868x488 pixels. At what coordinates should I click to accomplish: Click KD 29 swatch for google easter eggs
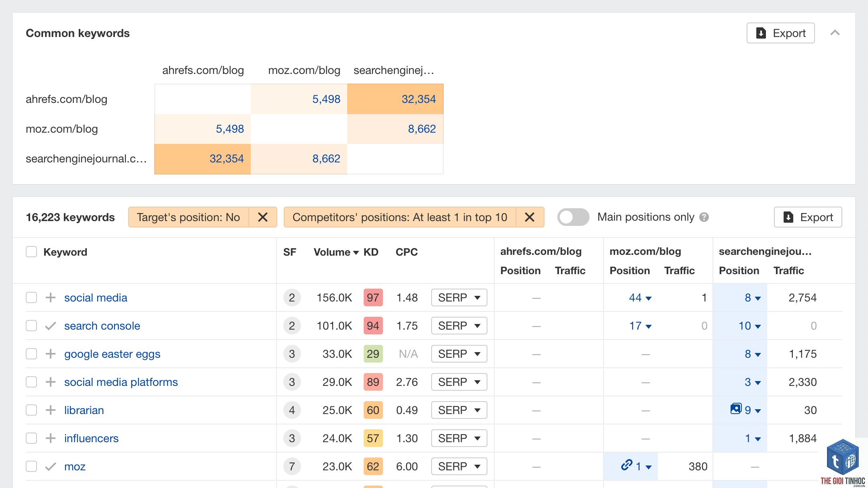coord(373,354)
